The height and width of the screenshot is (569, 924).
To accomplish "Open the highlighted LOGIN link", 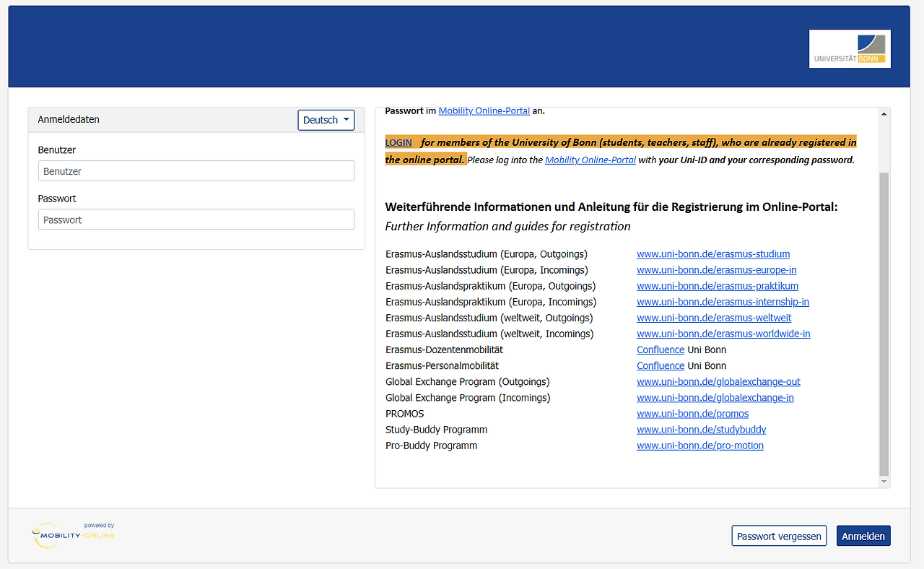I will (x=398, y=142).
